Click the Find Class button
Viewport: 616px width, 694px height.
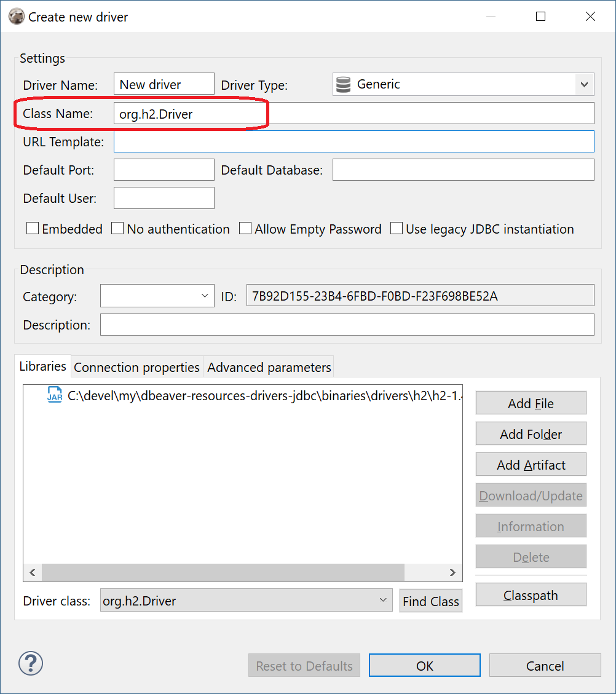pyautogui.click(x=430, y=601)
